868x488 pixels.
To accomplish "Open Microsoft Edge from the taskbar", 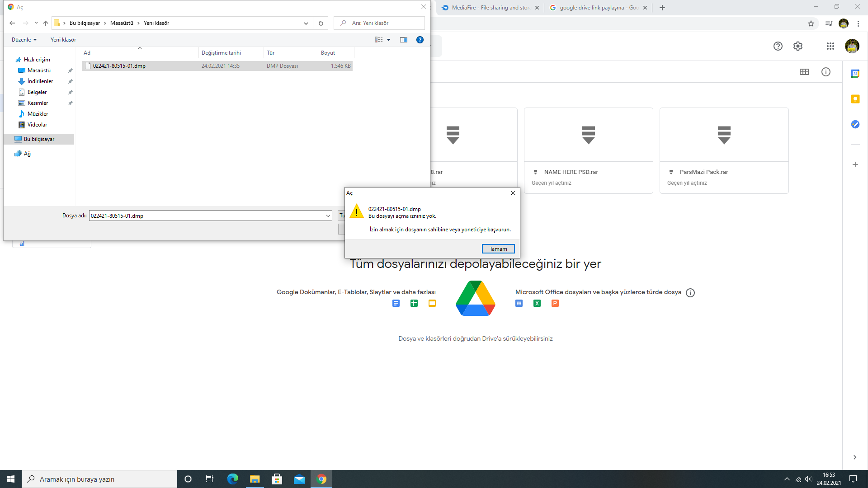I will pos(233,479).
